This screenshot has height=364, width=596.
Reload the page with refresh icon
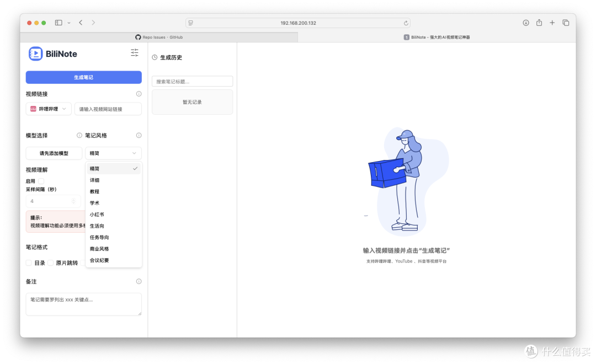point(406,23)
